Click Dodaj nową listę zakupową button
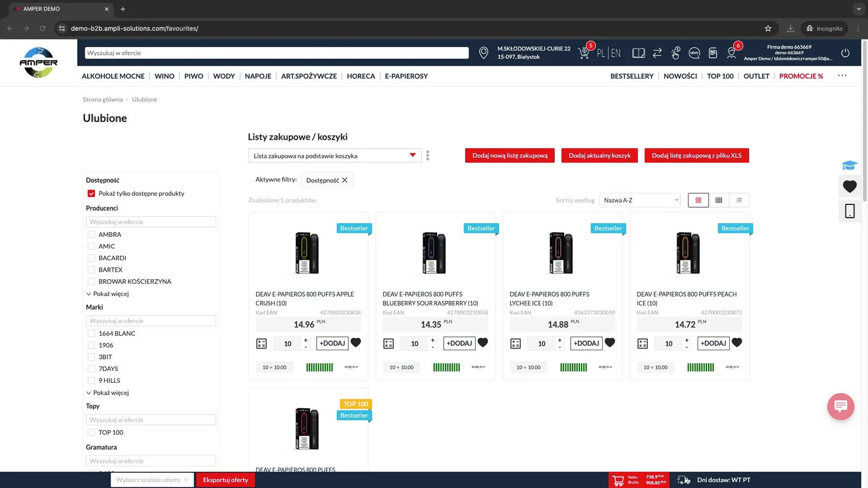This screenshot has height=488, width=868. [510, 156]
